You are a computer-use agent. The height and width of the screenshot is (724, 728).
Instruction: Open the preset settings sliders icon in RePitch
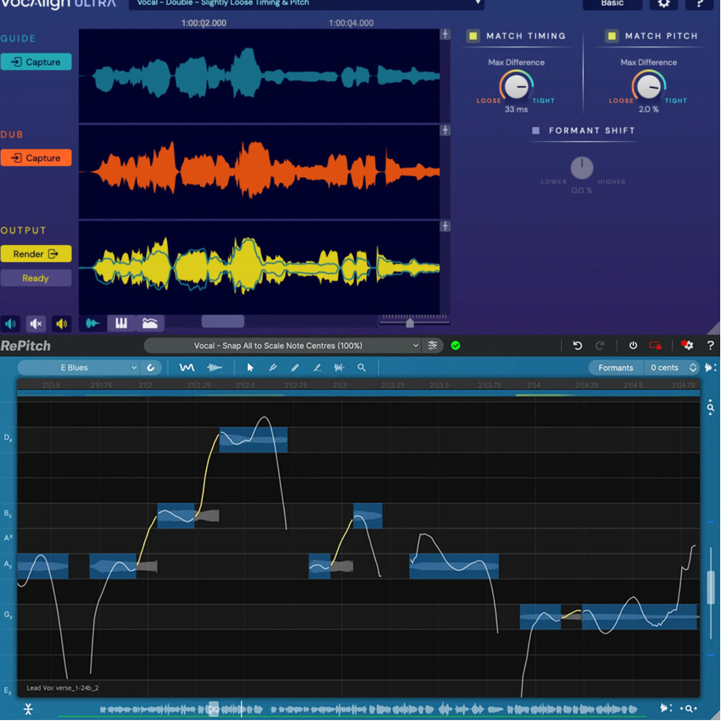(432, 346)
